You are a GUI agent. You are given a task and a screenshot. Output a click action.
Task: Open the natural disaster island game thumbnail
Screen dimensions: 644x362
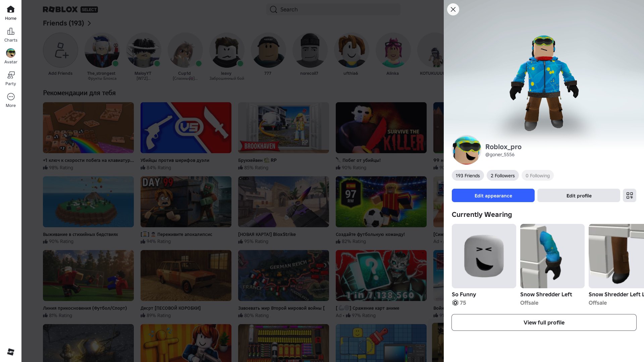pyautogui.click(x=88, y=202)
